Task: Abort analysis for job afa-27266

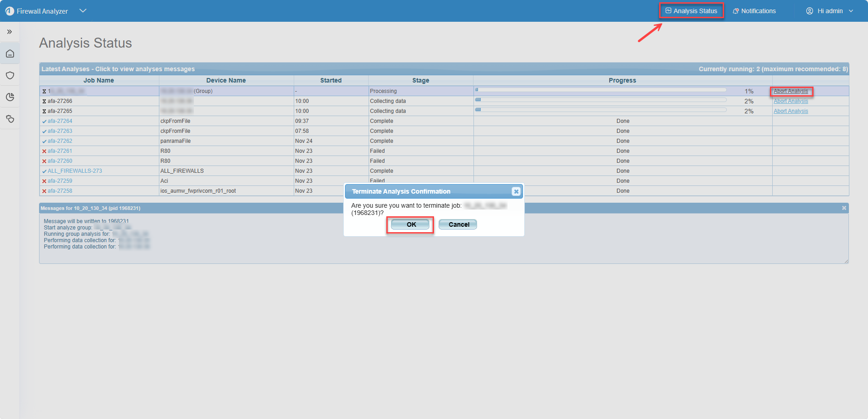Action: pyautogui.click(x=791, y=101)
